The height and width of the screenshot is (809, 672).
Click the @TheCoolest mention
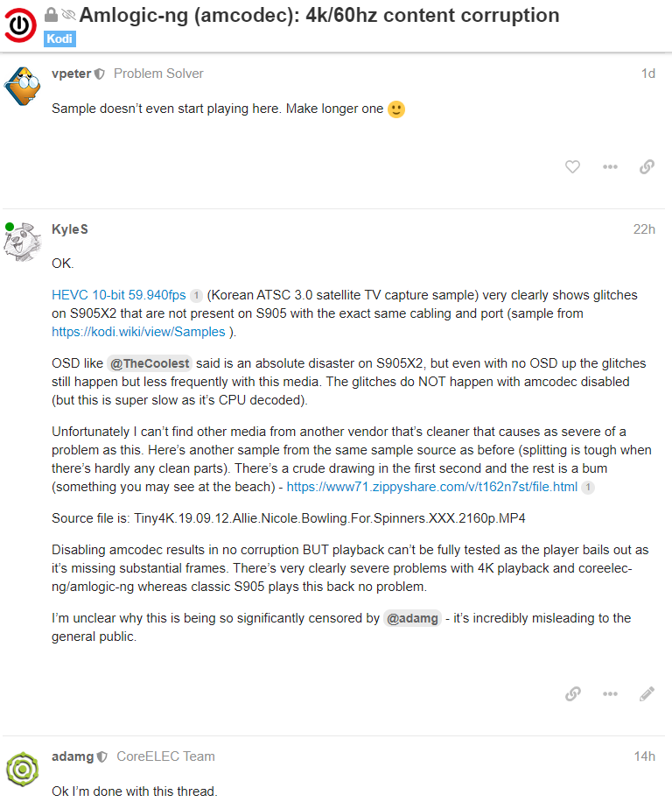coord(149,362)
